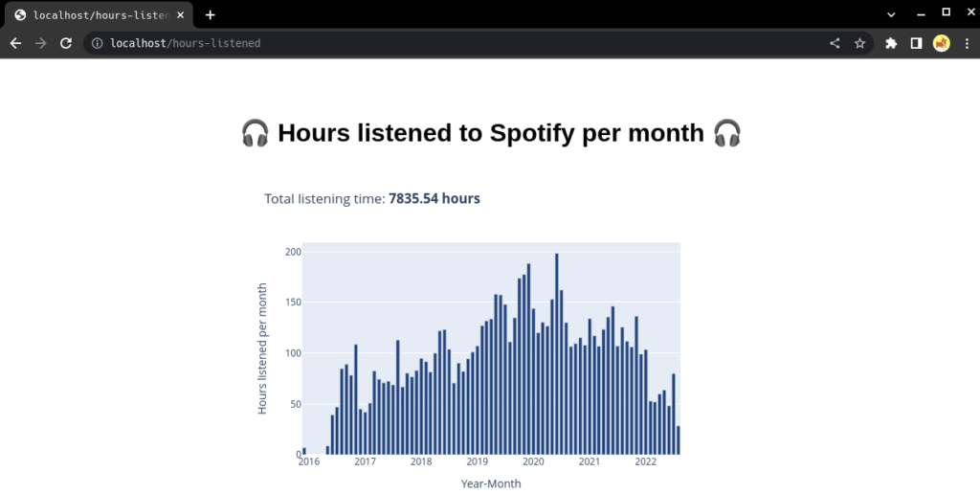
Task: Open the extensions puzzle icon
Action: tap(891, 43)
